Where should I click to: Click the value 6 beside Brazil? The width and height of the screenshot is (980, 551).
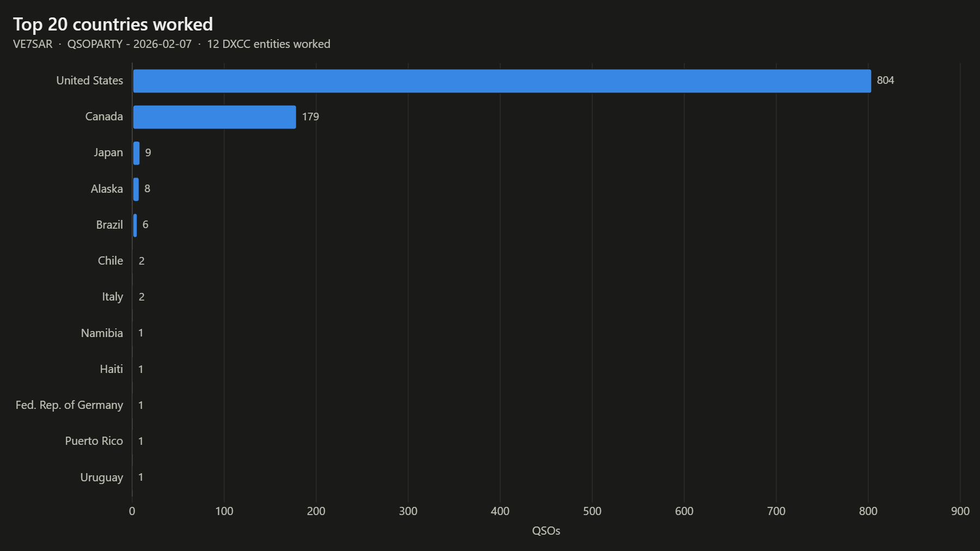[145, 225]
